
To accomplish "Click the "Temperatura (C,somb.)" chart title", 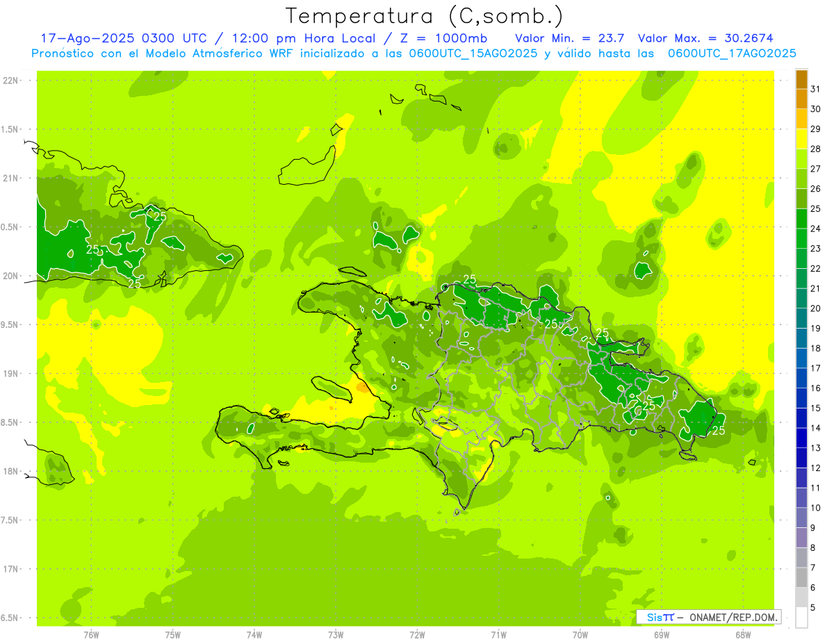I will (x=425, y=16).
